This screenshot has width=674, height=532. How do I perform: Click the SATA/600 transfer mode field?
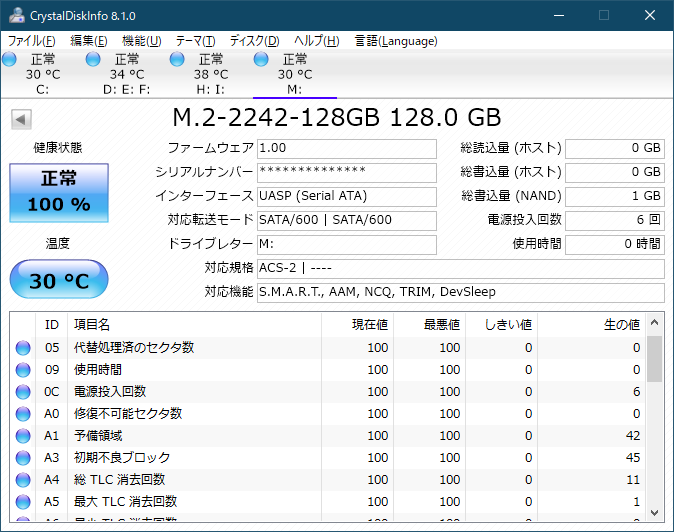(x=347, y=220)
